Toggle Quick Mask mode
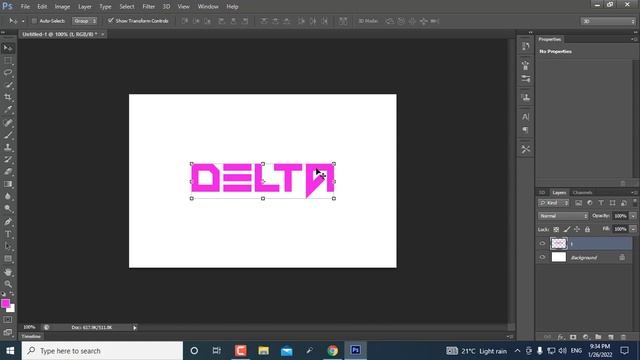The height and width of the screenshot is (360, 640). (8, 320)
